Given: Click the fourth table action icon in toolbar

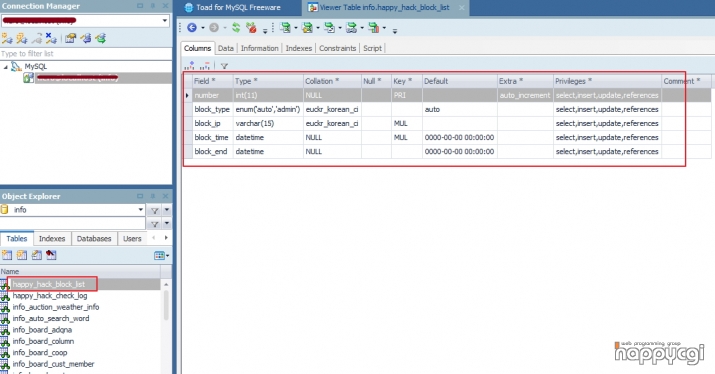Looking at the screenshot, I should (x=352, y=28).
